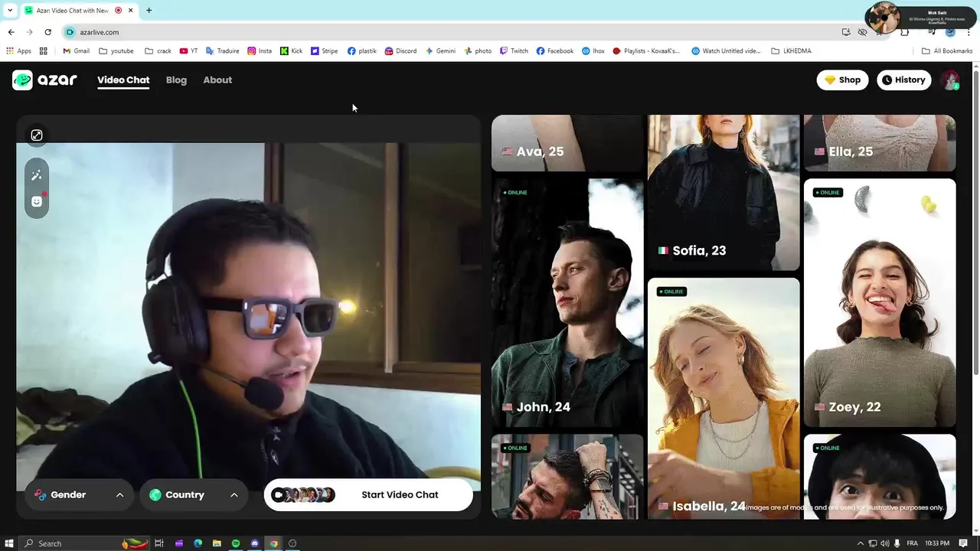Open the notification center icon
980x551 pixels.
point(963,543)
